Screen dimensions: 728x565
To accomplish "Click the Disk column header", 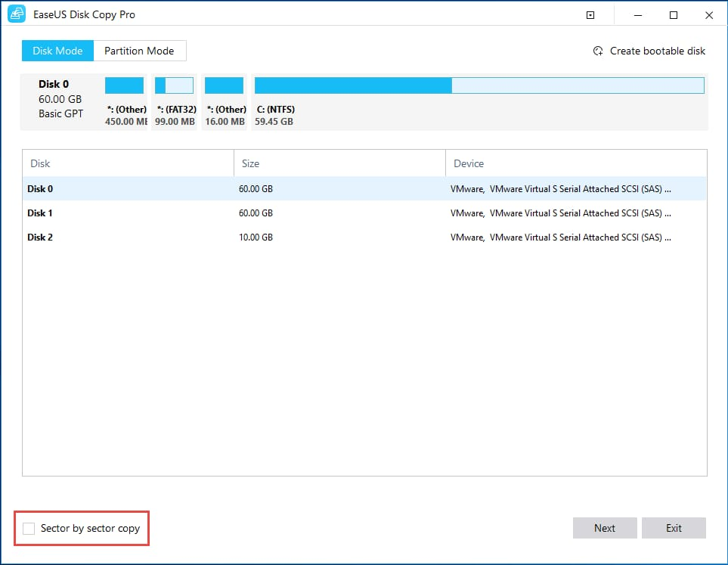I will coord(39,163).
